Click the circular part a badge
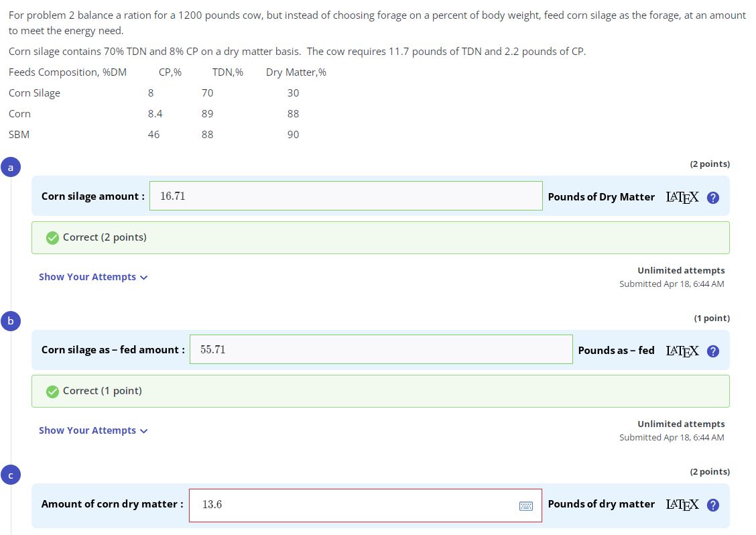The image size is (756, 535). coord(11,167)
